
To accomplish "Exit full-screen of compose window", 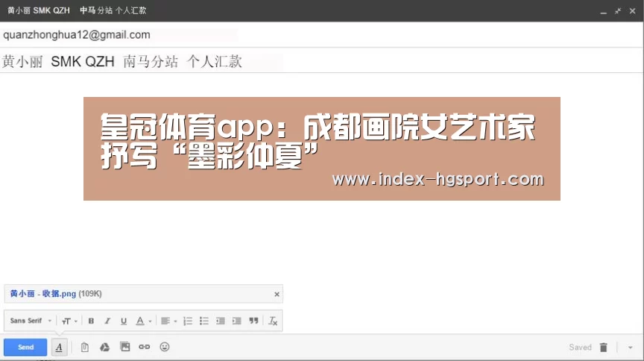I will 618,11.
